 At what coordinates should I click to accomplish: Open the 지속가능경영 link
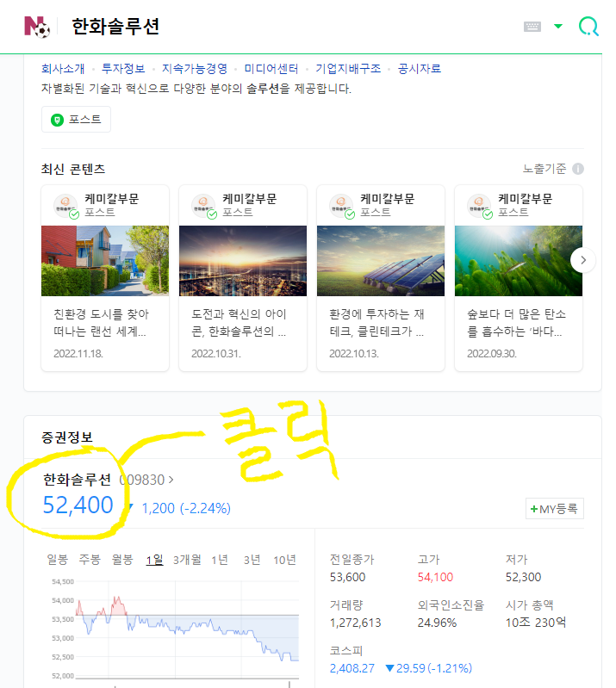(x=195, y=68)
